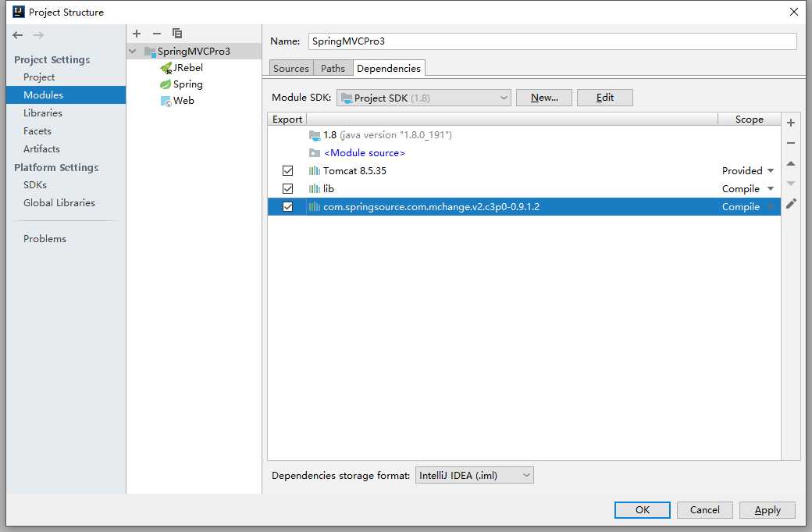Open scope dropdown for lib
This screenshot has width=812, height=532.
(771, 188)
